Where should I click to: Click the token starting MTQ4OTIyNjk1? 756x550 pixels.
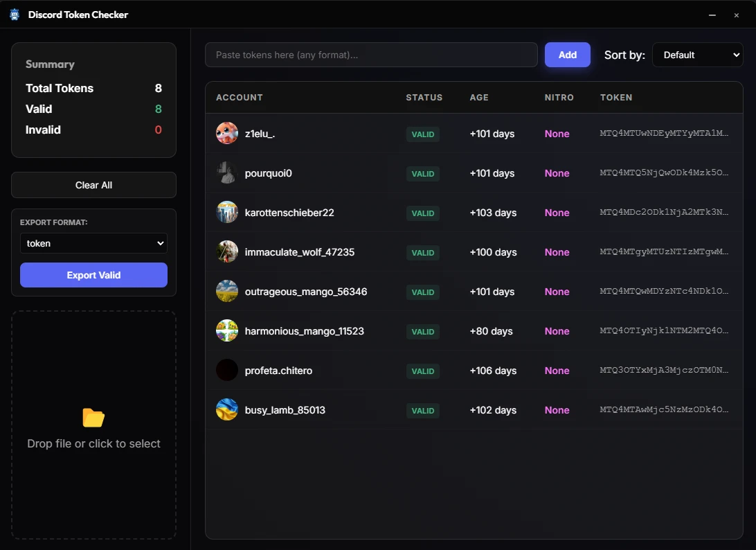664,331
